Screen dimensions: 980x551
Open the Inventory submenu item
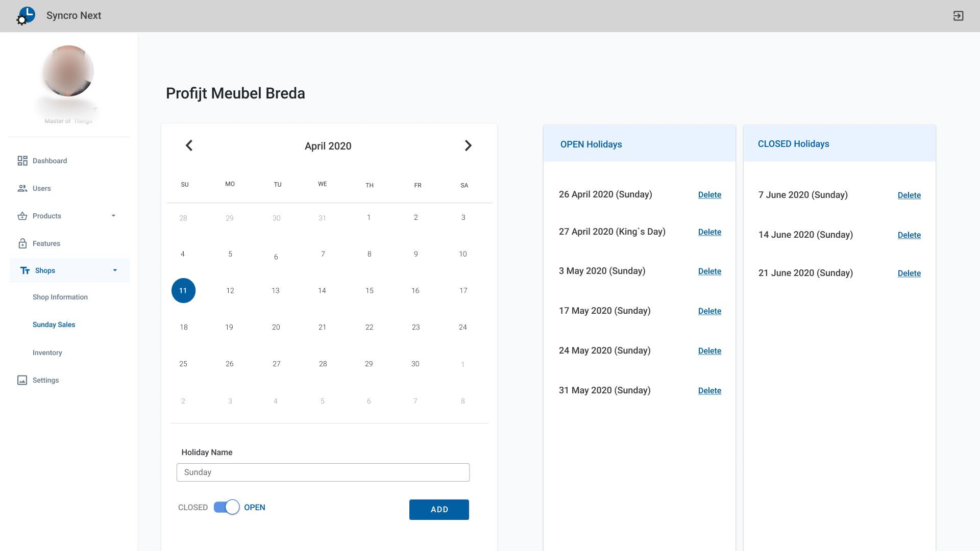(47, 353)
